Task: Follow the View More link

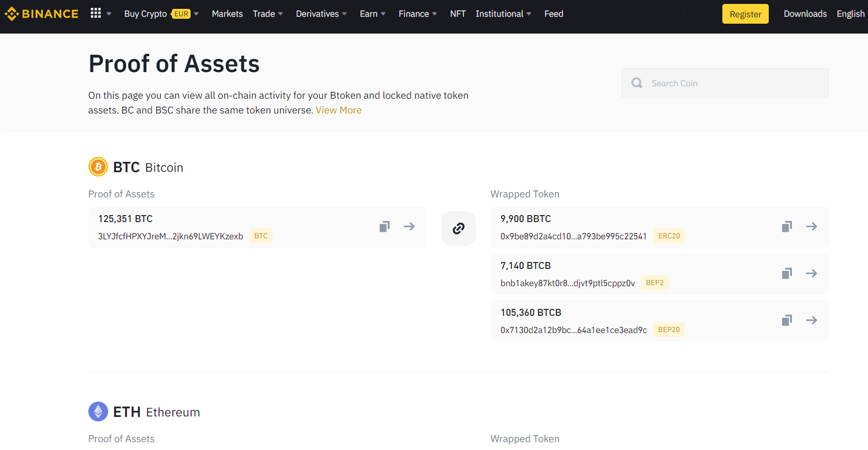Action: (x=339, y=110)
